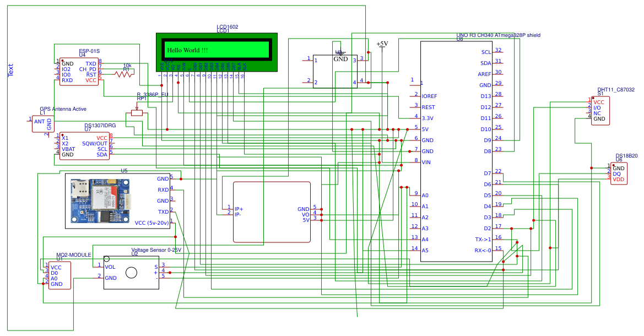
Task: Select the RX<-0 pin on Arduino
Action: coord(483,251)
